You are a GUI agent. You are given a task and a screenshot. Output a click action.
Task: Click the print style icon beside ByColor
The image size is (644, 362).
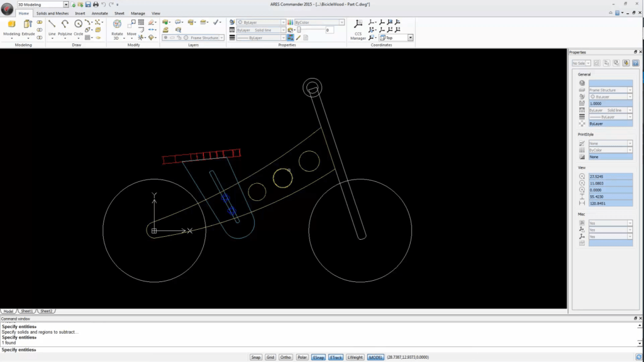pos(291,22)
